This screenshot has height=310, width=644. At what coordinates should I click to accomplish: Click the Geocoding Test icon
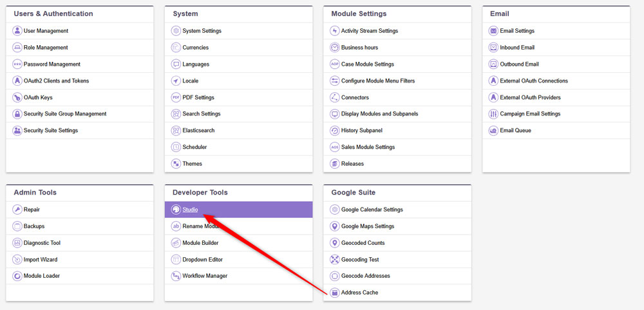pos(335,260)
